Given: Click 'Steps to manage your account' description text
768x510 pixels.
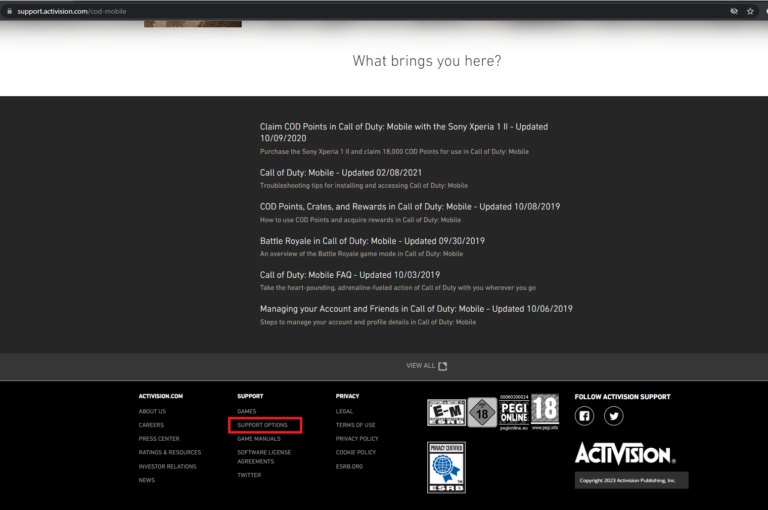Looking at the screenshot, I should click(x=367, y=322).
